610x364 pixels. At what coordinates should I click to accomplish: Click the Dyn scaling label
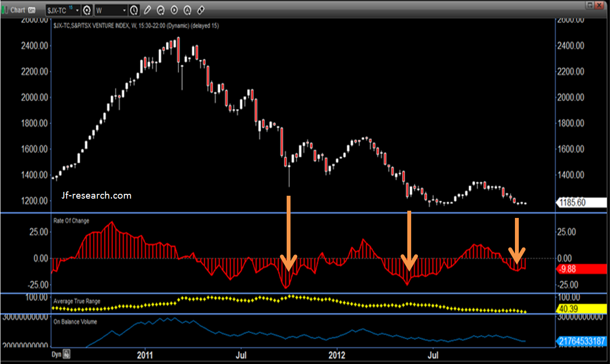(56, 354)
